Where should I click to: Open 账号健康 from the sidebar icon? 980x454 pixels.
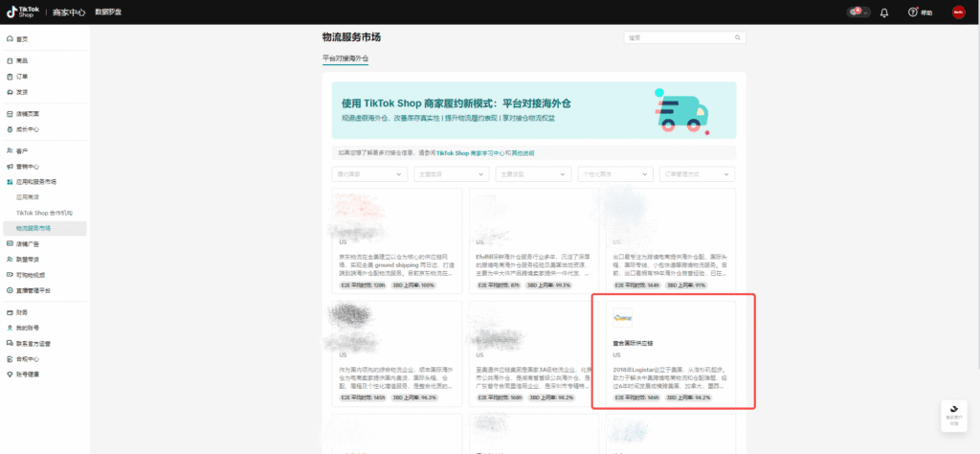coord(10,375)
